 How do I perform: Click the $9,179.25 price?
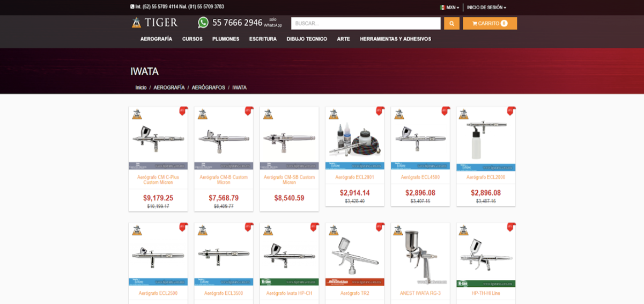pos(158,198)
